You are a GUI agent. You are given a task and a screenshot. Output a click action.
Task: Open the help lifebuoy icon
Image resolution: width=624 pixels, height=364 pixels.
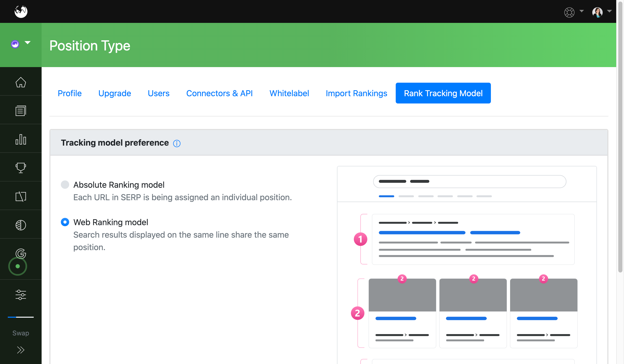(569, 12)
